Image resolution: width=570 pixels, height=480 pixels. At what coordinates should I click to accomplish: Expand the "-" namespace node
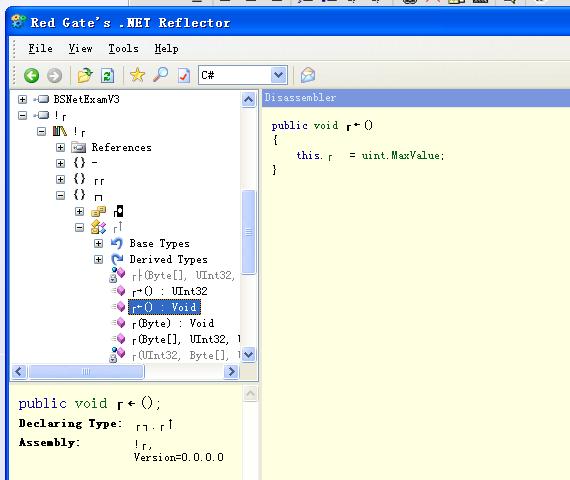click(60, 163)
